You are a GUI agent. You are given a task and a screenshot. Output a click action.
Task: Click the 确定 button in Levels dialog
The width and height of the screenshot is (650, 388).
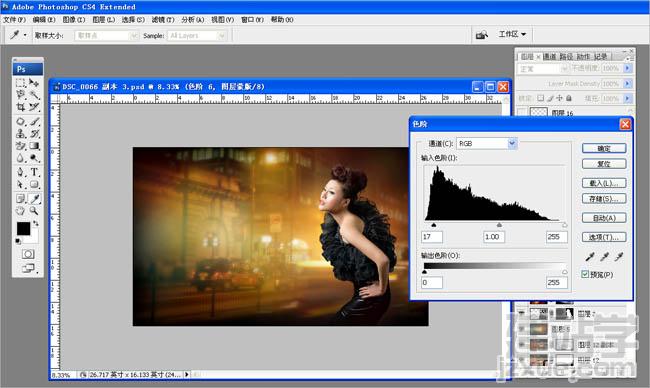pos(604,148)
